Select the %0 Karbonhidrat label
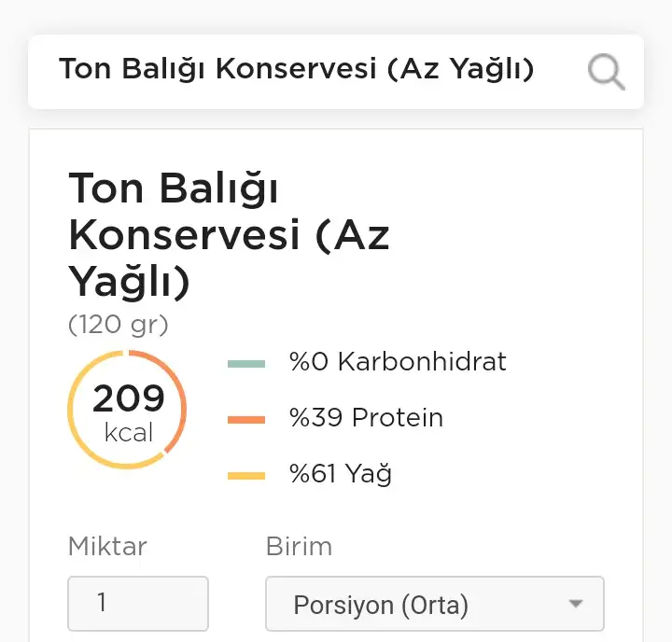Viewport: 672px width, 642px height. pos(398,362)
